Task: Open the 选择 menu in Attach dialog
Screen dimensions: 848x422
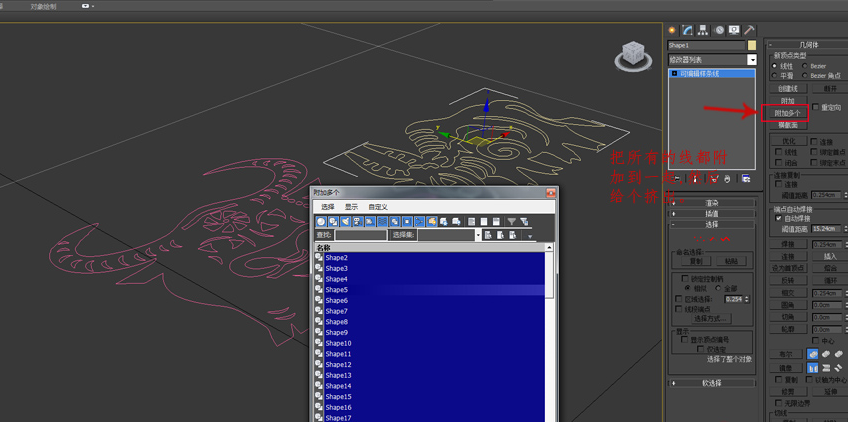Action: pos(328,207)
